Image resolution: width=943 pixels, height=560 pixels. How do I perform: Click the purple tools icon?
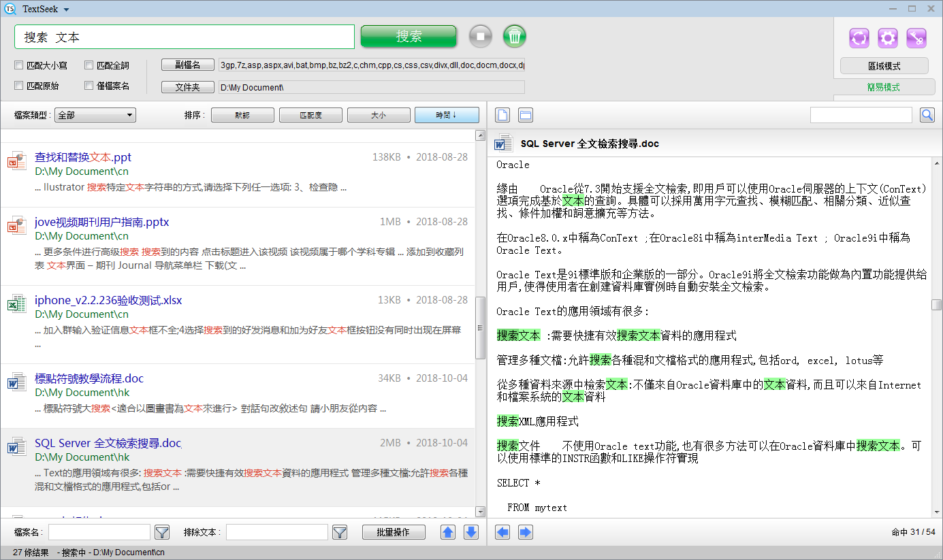[916, 38]
